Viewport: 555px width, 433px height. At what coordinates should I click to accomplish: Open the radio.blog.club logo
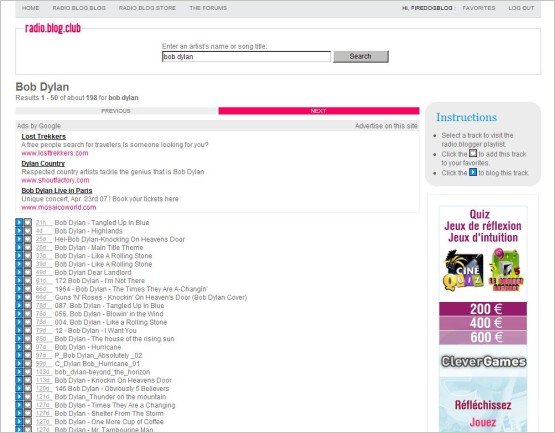tap(53, 28)
